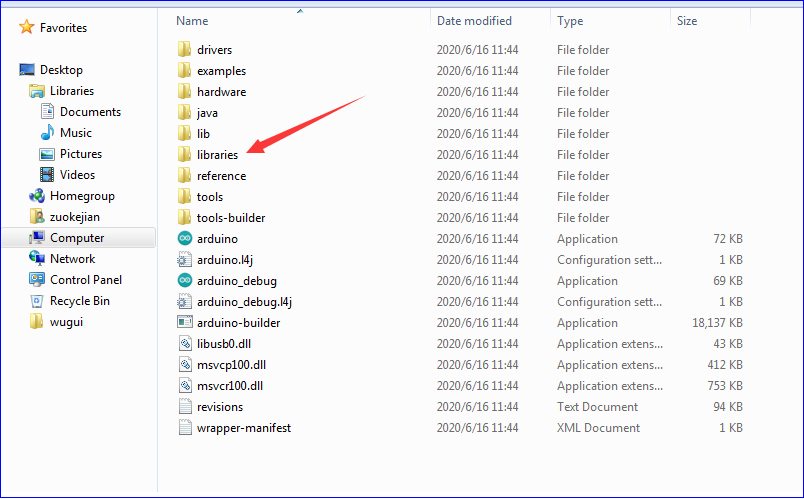Click the 'arduino_debug' file name
The width and height of the screenshot is (804, 499).
point(236,281)
